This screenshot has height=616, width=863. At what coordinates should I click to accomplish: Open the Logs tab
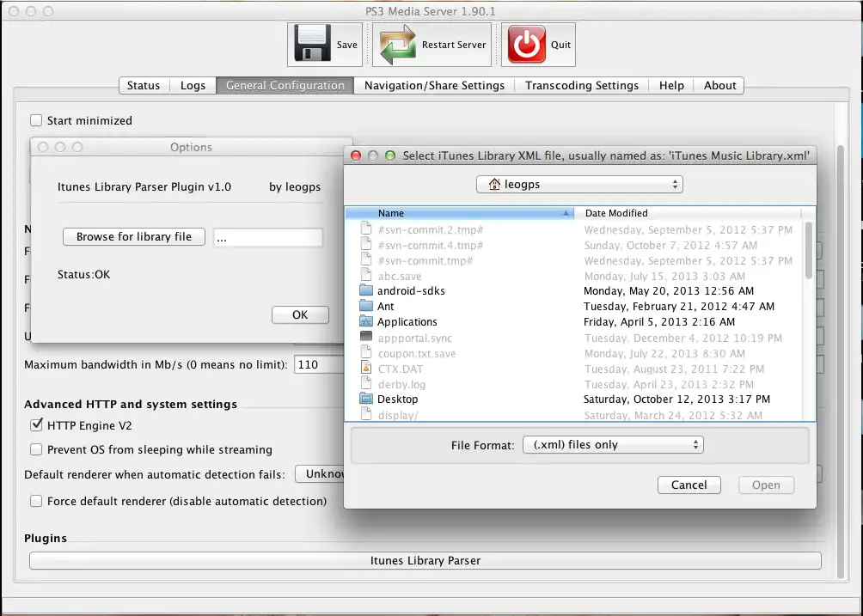click(x=193, y=85)
